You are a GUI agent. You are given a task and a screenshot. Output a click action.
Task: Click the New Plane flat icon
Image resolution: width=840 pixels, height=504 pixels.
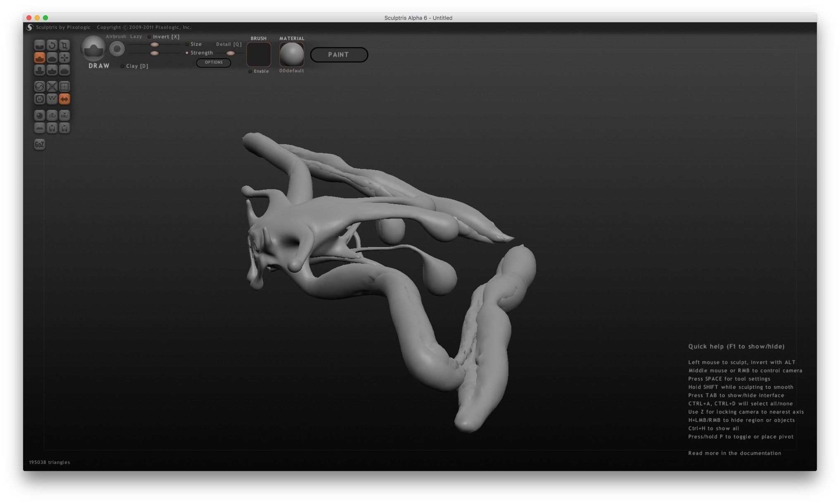(39, 128)
